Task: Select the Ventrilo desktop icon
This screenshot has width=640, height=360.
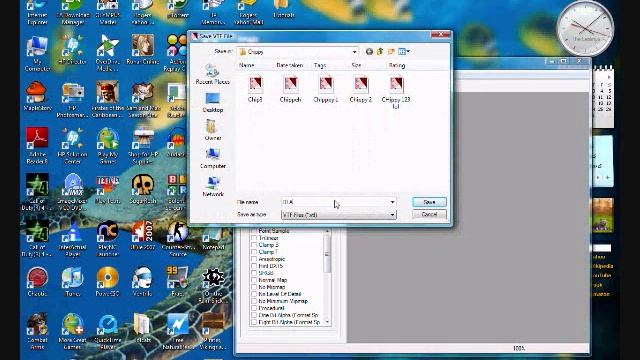Action: point(142,282)
